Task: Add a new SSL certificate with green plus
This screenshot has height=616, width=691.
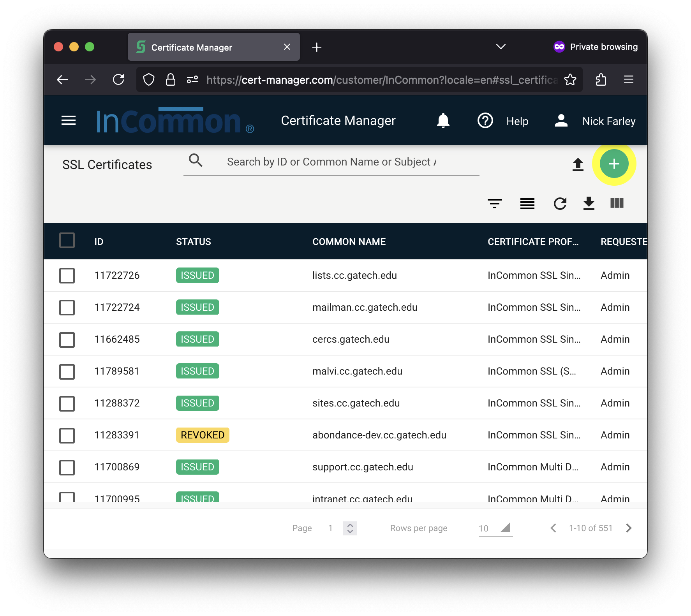Action: pyautogui.click(x=614, y=164)
